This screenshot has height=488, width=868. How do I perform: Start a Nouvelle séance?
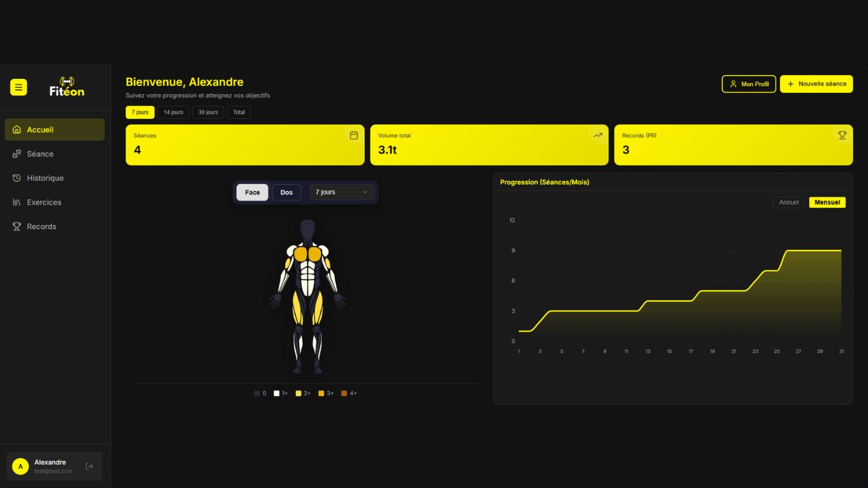coord(816,84)
